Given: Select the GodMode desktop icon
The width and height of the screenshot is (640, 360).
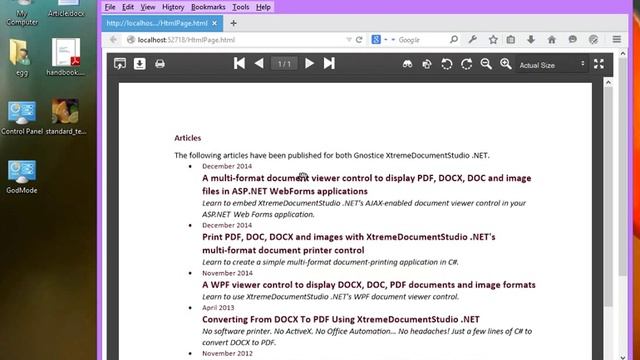Looking at the screenshot, I should [22, 176].
